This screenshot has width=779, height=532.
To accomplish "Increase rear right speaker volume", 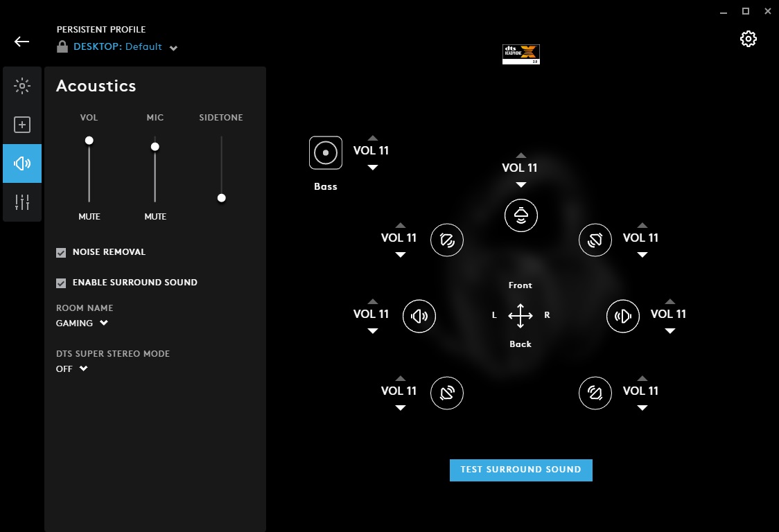I will 642,378.
